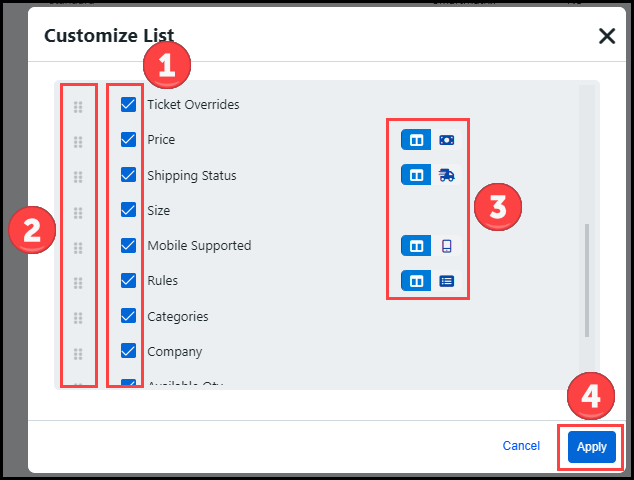Toggle the Categories checkbox
Viewport: 634px width, 480px height.
pyautogui.click(x=128, y=316)
